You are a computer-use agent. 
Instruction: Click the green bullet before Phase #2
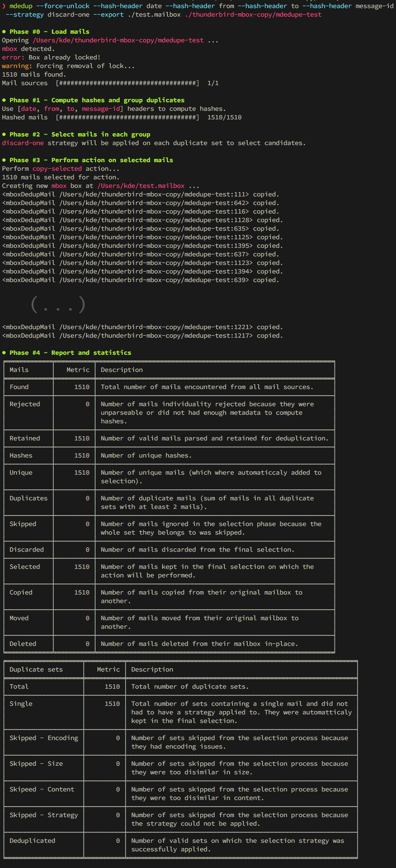coord(4,135)
